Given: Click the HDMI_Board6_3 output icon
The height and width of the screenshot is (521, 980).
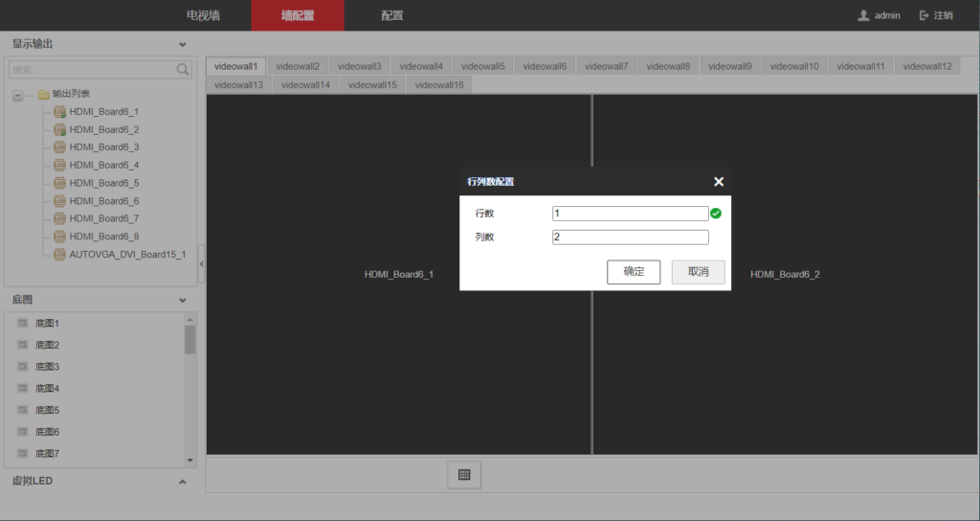Looking at the screenshot, I should point(59,147).
